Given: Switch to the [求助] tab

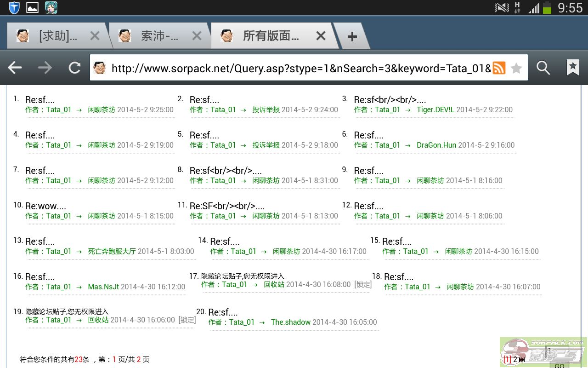Looking at the screenshot, I should (x=57, y=36).
